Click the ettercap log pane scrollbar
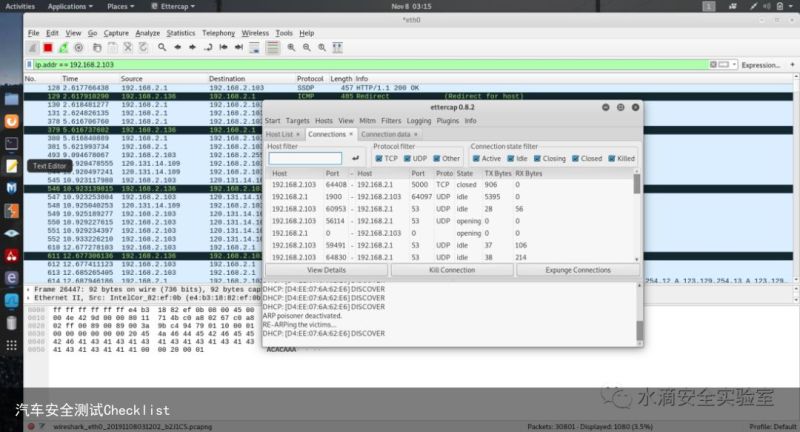 click(640, 331)
